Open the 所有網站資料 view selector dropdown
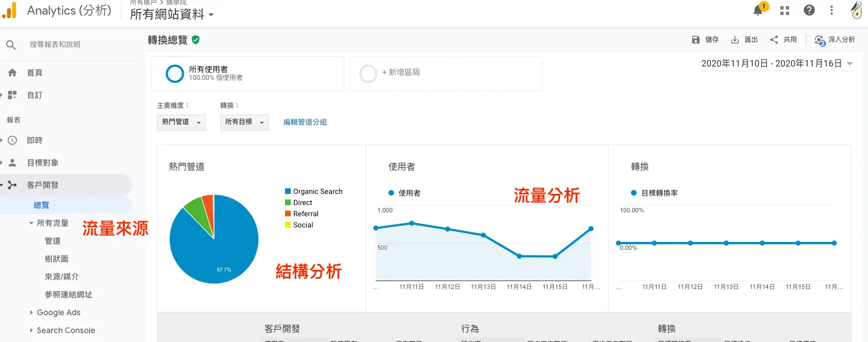 172,15
